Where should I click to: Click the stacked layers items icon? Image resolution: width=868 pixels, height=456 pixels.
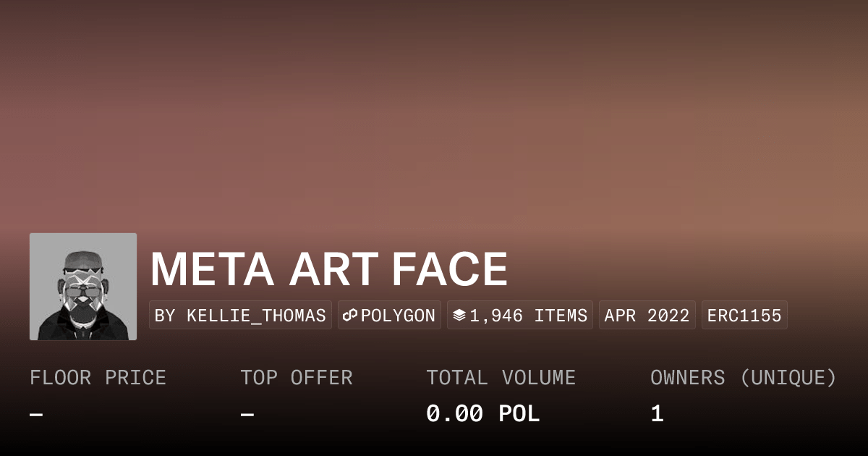(x=459, y=316)
